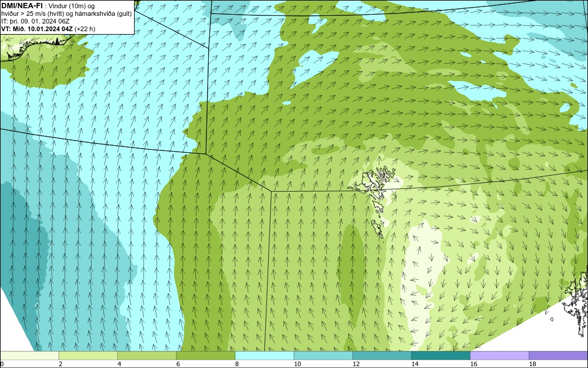Click the coastline outline at map's lower right
The image size is (588, 368).
[x=574, y=302]
